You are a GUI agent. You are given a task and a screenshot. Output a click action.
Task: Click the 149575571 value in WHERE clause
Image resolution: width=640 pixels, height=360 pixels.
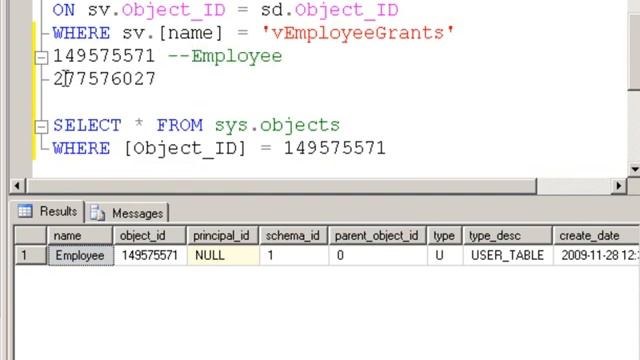335,148
